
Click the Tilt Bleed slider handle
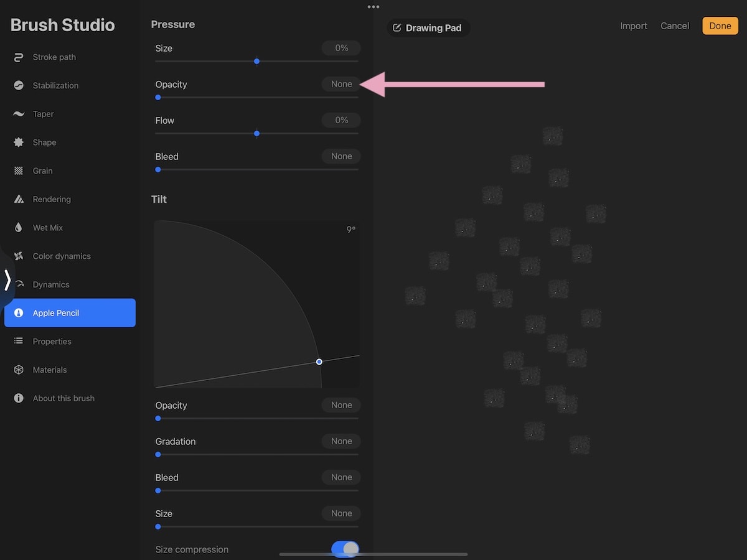click(158, 491)
